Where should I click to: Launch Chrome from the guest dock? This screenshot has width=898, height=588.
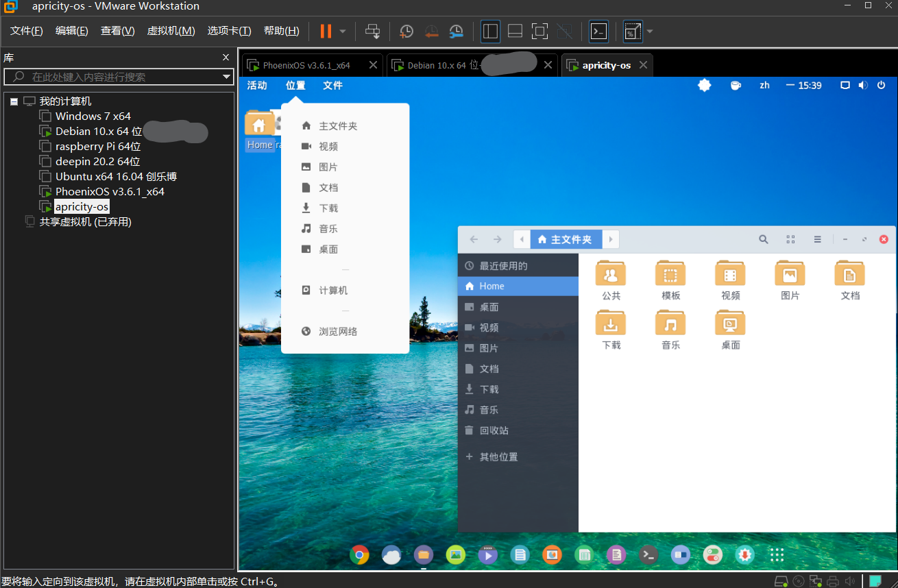(359, 554)
